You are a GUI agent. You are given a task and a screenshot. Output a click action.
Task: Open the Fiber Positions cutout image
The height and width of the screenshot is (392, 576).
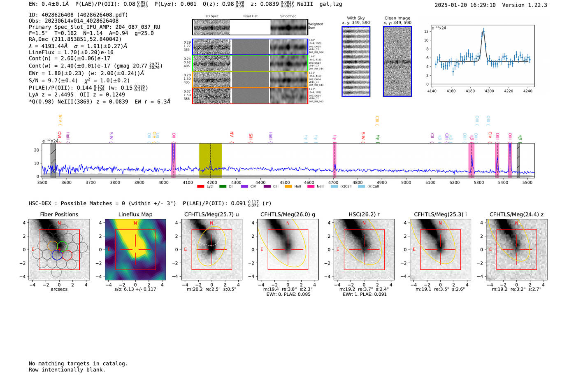(59, 249)
